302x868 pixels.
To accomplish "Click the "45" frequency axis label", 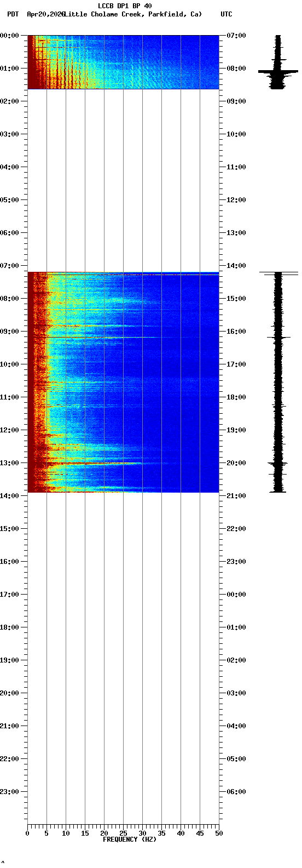I will (200, 833).
